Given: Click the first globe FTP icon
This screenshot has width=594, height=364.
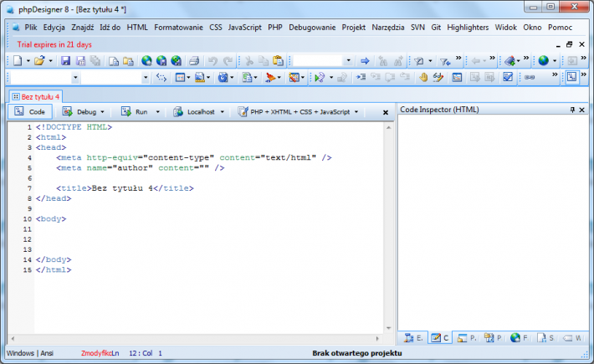Looking at the screenshot, I should click(x=146, y=60).
